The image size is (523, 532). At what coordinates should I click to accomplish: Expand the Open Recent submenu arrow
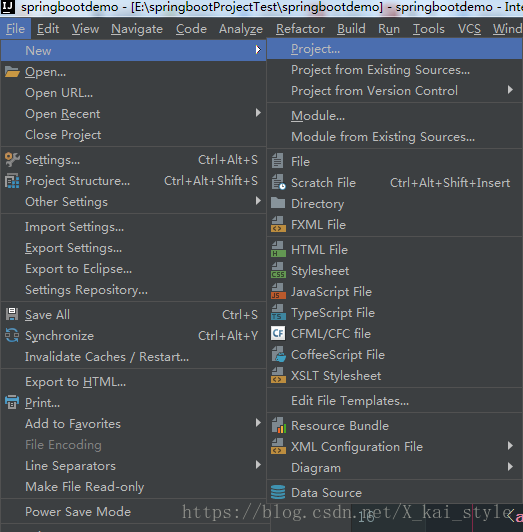click(x=258, y=113)
